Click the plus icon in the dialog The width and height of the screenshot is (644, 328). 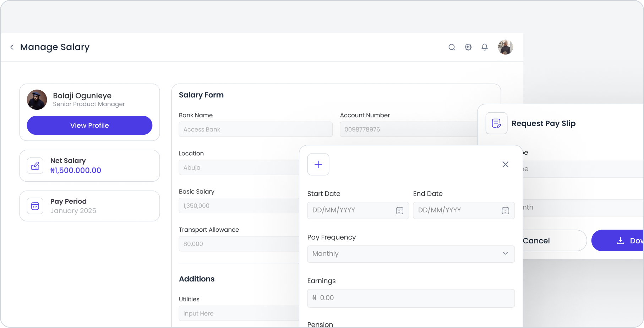[x=318, y=165]
